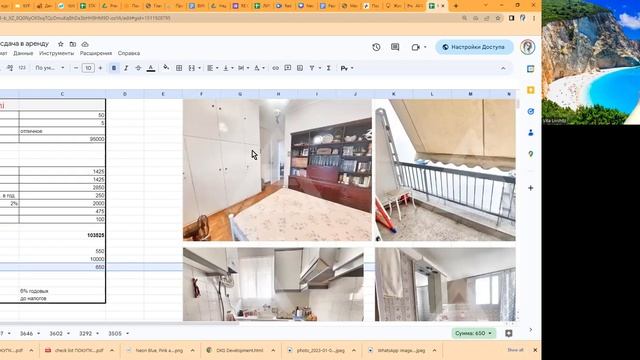Open the Расширения menu
The image size is (640, 360).
(96, 53)
